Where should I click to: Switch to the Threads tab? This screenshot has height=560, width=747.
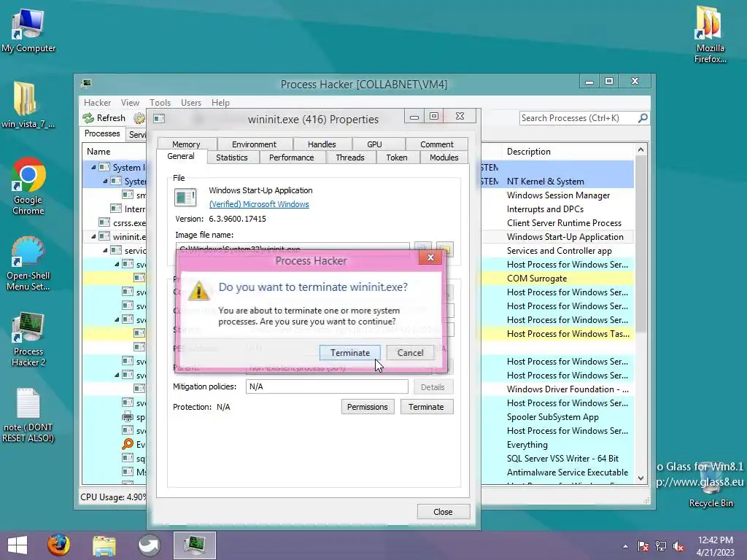coord(350,157)
